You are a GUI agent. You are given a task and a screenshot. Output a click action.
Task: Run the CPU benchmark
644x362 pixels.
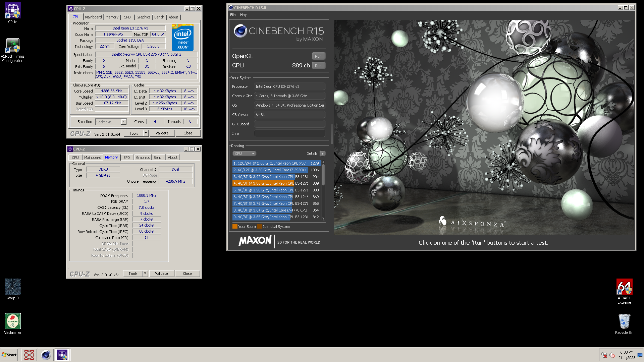319,66
